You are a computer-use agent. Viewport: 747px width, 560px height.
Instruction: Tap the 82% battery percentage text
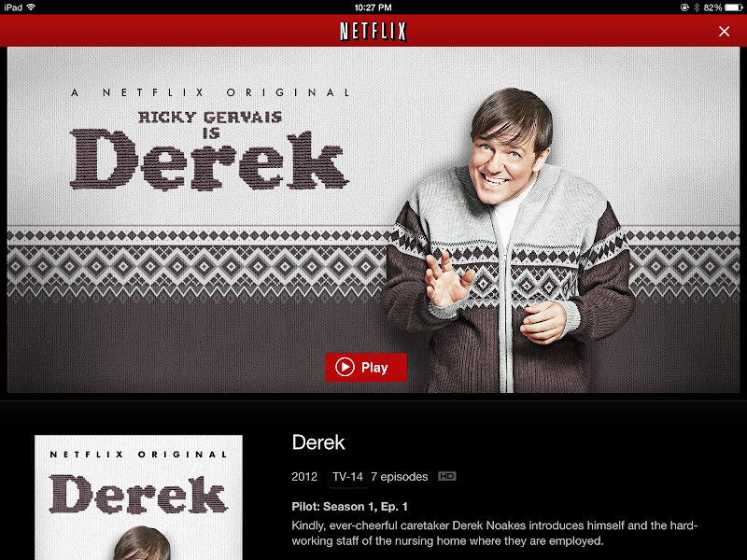click(712, 7)
